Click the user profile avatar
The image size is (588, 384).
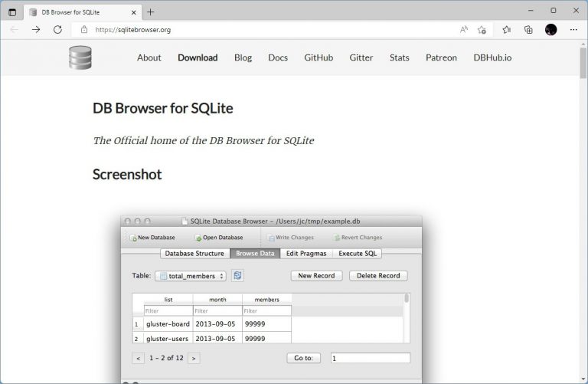click(550, 29)
